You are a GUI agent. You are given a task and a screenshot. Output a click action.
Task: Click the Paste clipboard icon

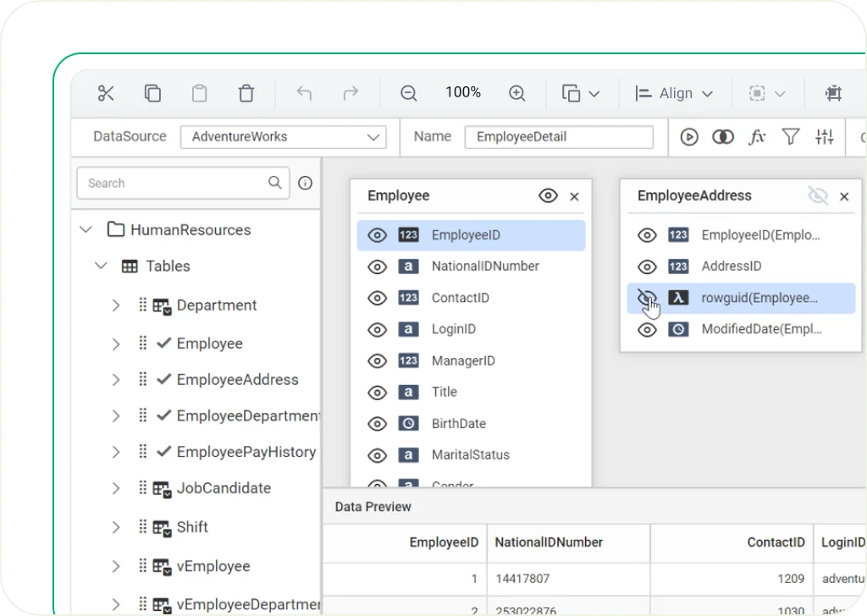point(199,93)
